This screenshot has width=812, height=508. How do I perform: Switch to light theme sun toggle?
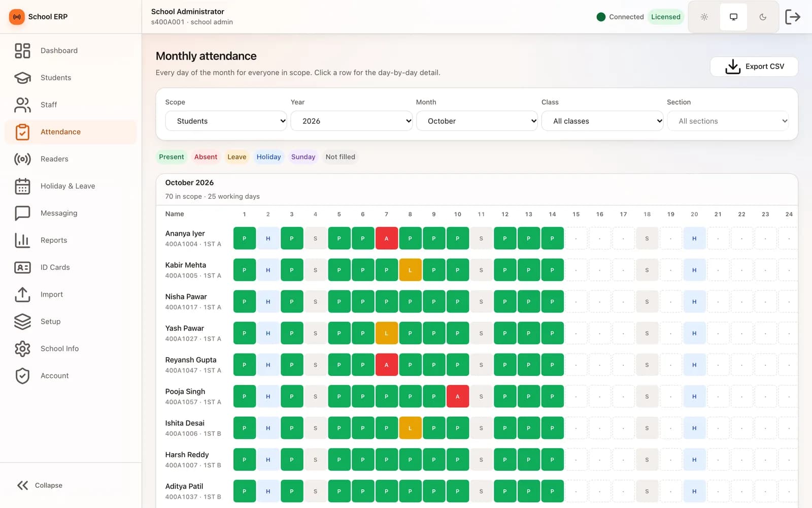coord(704,17)
